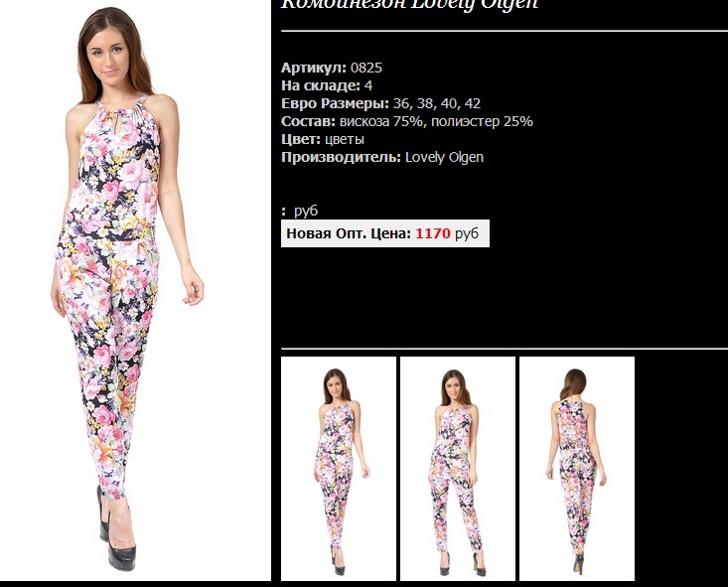
Task: Click the вискоза 75% composition text
Action: pos(382,122)
